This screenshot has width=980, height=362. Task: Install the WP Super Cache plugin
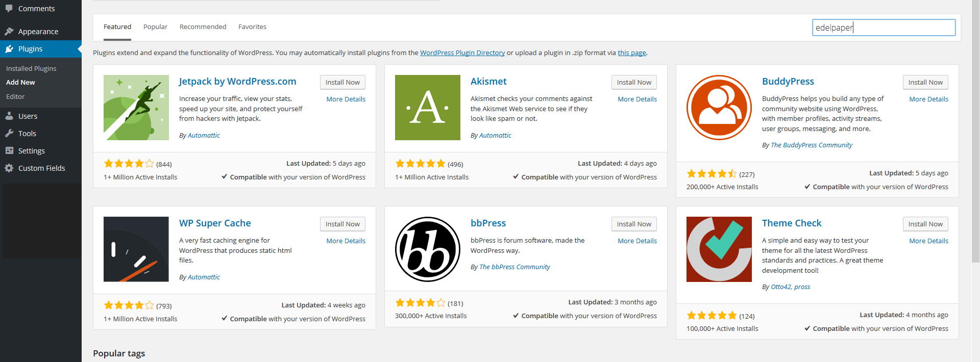(342, 224)
